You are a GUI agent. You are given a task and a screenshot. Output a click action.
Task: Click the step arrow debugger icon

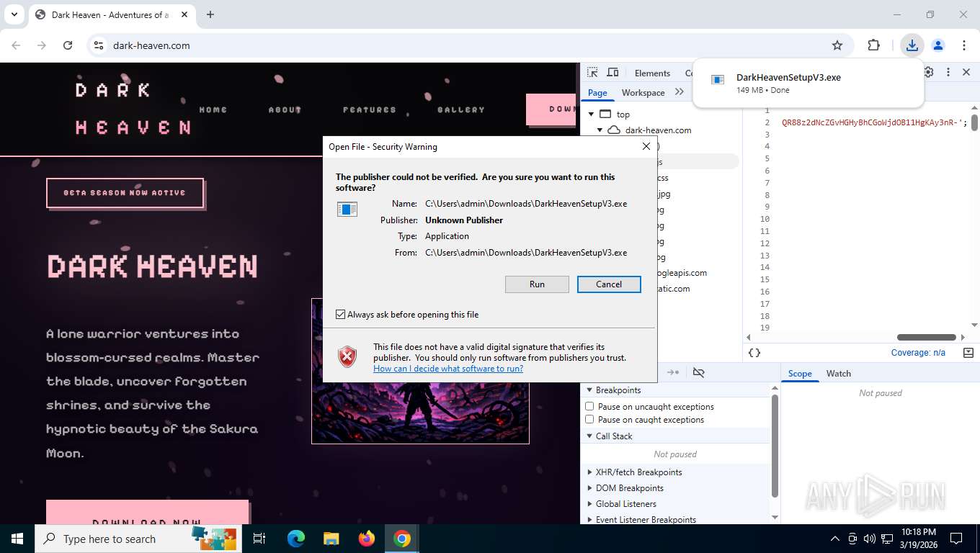coord(673,372)
